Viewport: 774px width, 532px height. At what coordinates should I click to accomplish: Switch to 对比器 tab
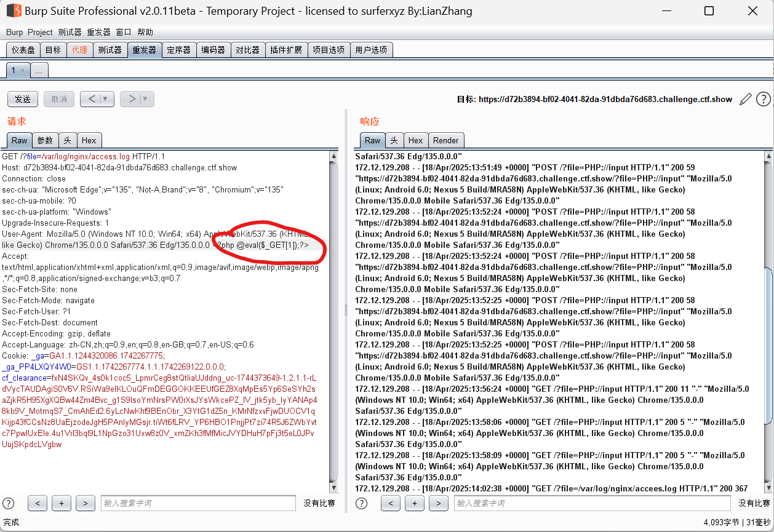[x=247, y=50]
